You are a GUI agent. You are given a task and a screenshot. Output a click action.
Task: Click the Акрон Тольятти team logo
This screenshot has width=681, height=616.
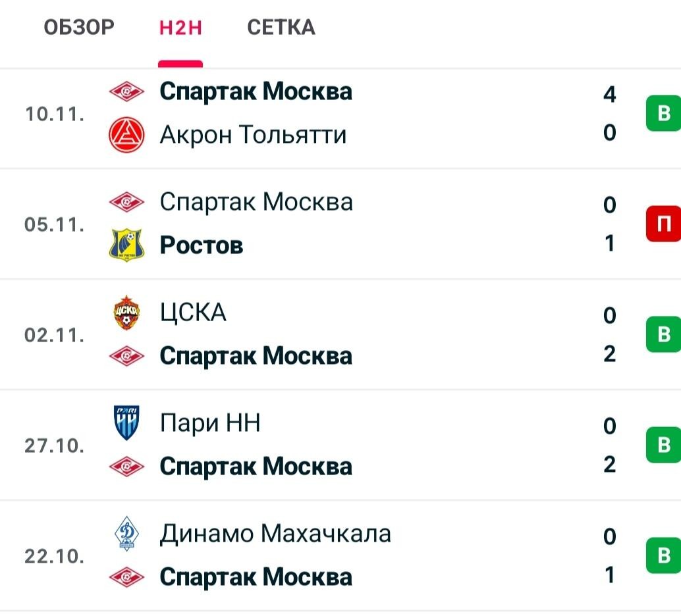click(126, 134)
